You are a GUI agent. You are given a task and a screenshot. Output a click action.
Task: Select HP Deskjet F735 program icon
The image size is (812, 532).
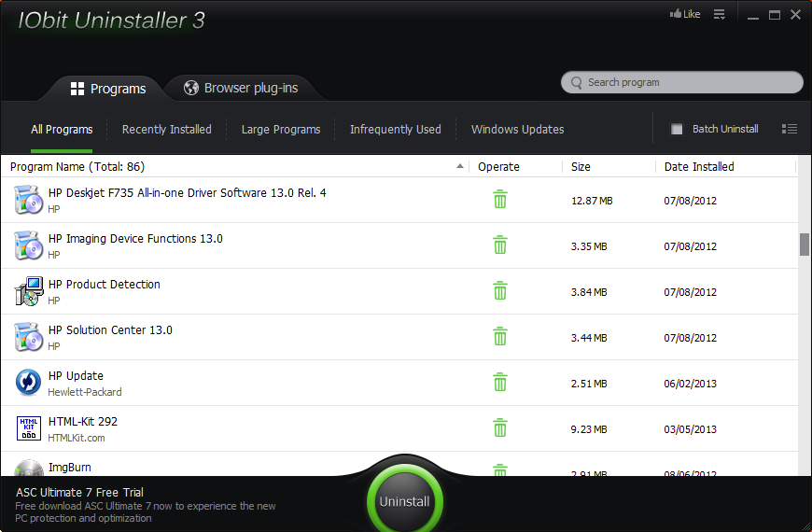28,200
